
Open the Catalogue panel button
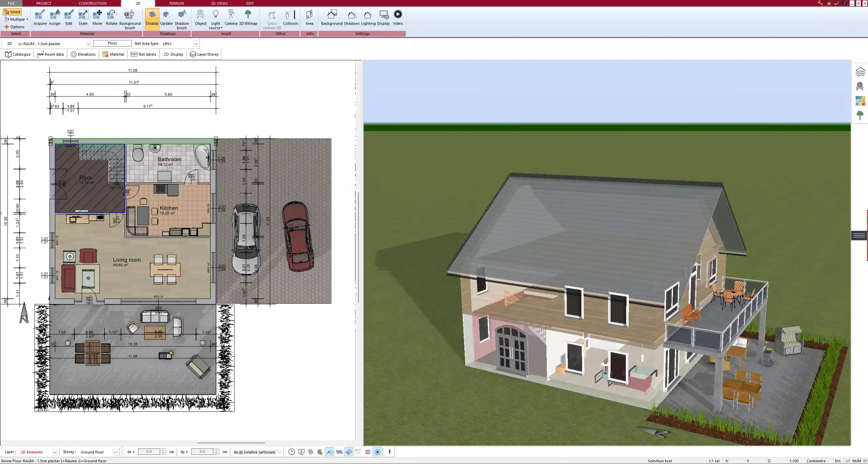[x=18, y=54]
